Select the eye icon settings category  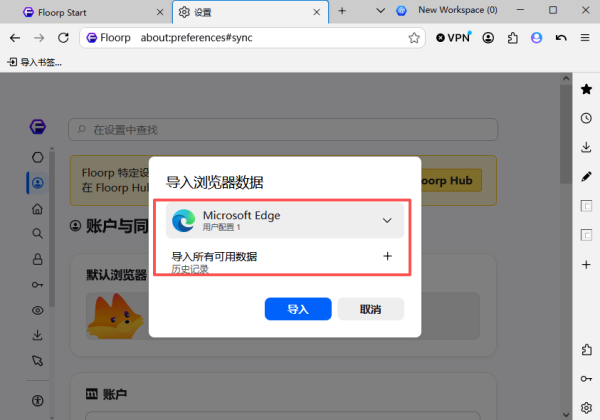click(x=38, y=310)
